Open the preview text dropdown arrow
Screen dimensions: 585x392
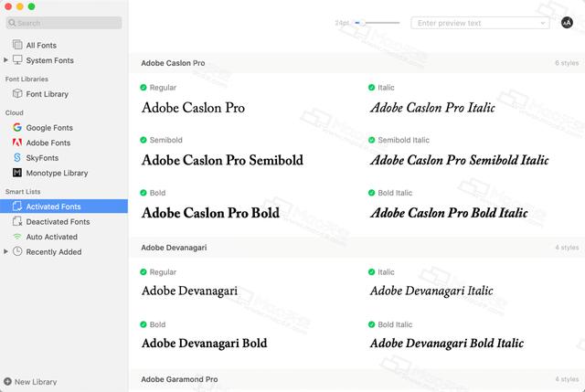(543, 23)
